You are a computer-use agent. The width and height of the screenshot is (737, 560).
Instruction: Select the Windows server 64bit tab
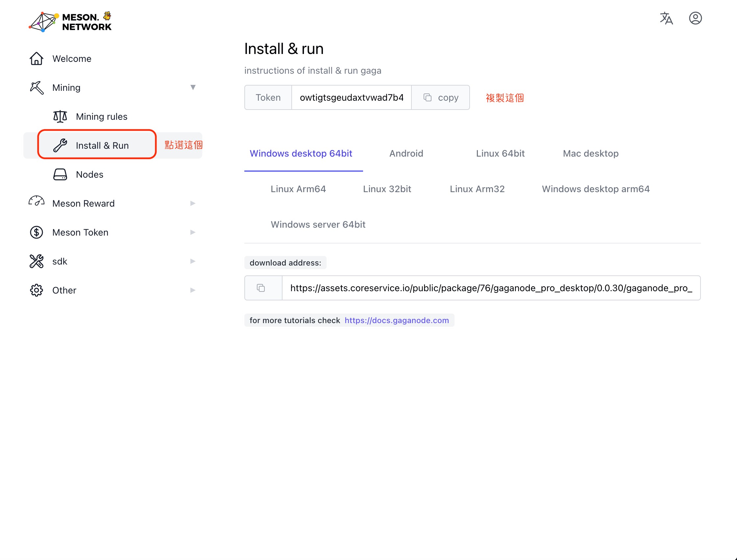coord(318,224)
